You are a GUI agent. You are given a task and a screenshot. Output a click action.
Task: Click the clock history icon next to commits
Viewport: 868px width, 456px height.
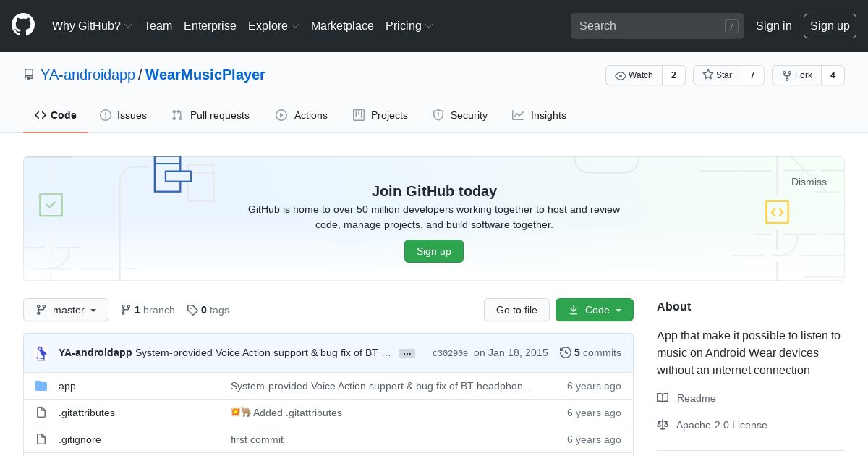click(566, 352)
